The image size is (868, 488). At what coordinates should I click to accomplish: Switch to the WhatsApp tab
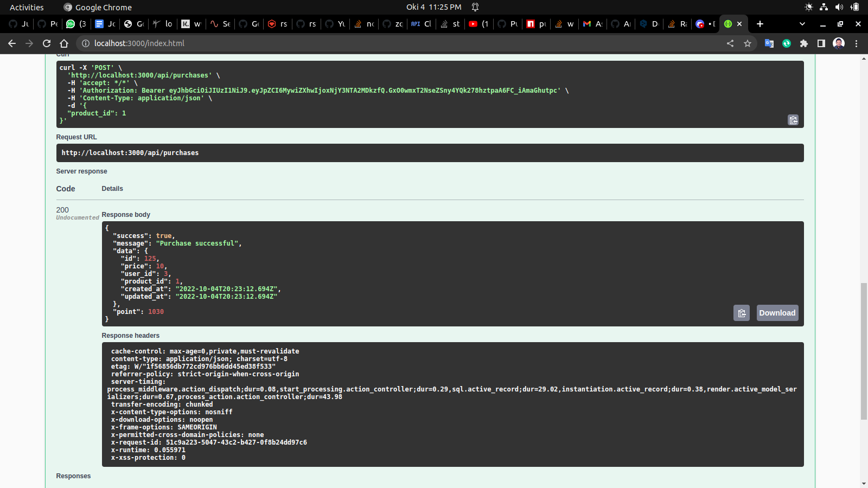tap(76, 24)
